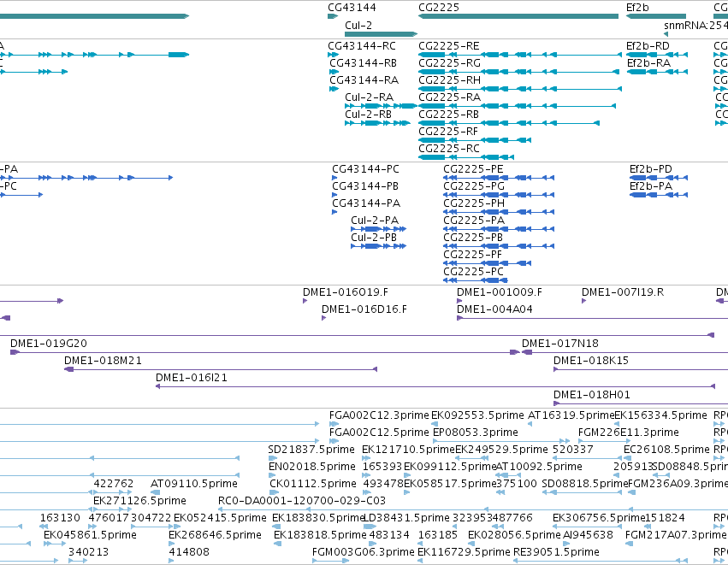Click protein CG2225-PG label
This screenshot has width=728, height=565.
coord(474,186)
